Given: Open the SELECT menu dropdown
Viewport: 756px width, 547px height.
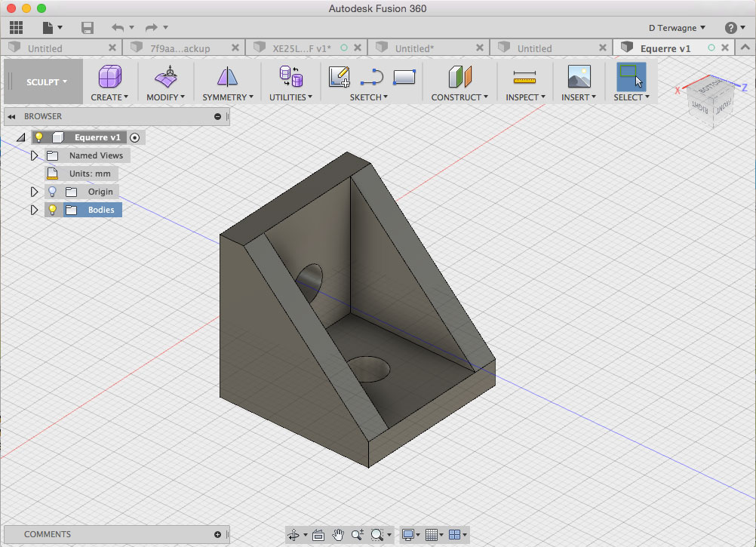Looking at the screenshot, I should pyautogui.click(x=632, y=97).
